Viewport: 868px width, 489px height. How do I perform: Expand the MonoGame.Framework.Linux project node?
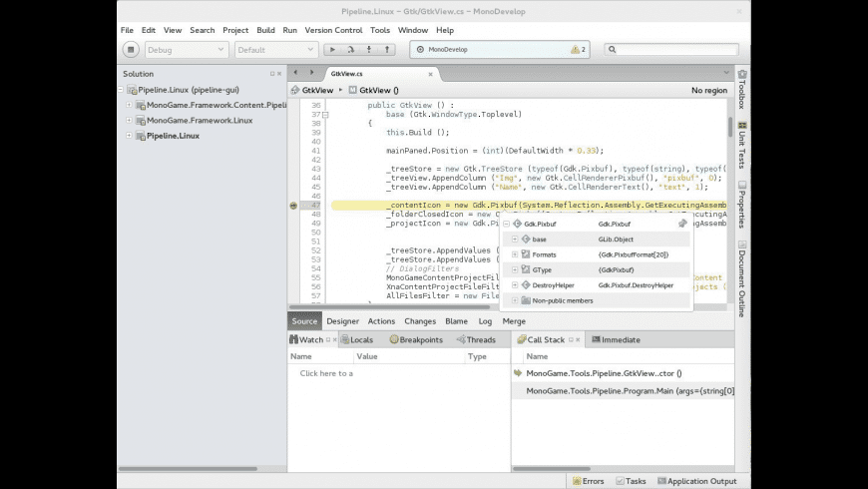click(129, 120)
